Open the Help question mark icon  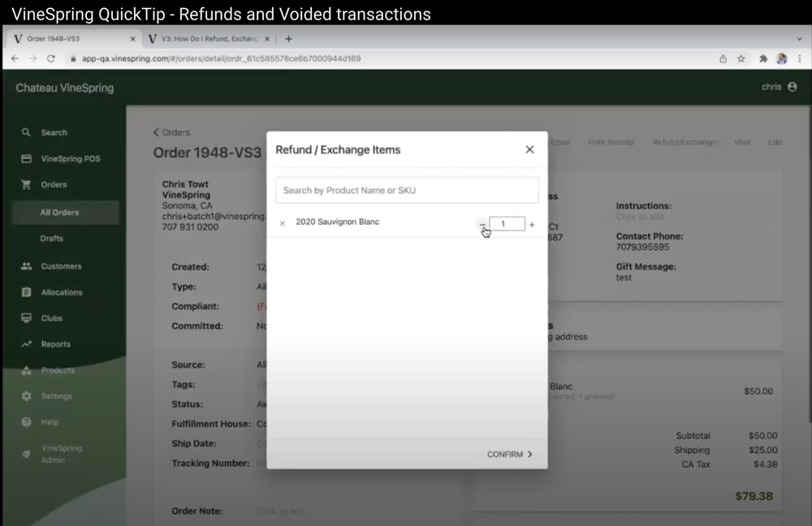(x=26, y=422)
